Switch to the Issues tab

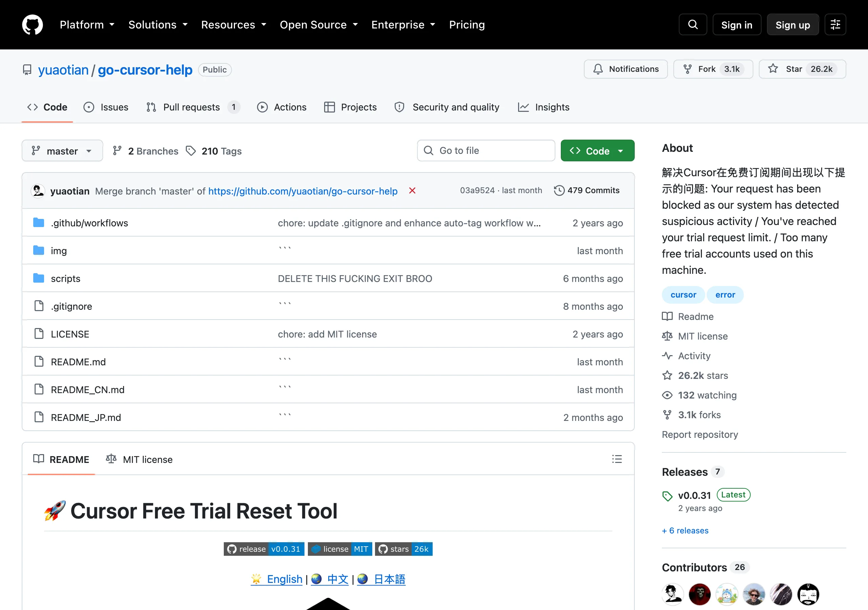point(106,107)
